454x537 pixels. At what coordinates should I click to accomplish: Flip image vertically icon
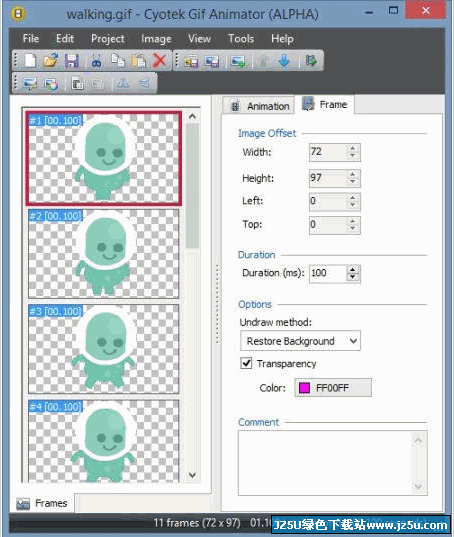tap(144, 83)
